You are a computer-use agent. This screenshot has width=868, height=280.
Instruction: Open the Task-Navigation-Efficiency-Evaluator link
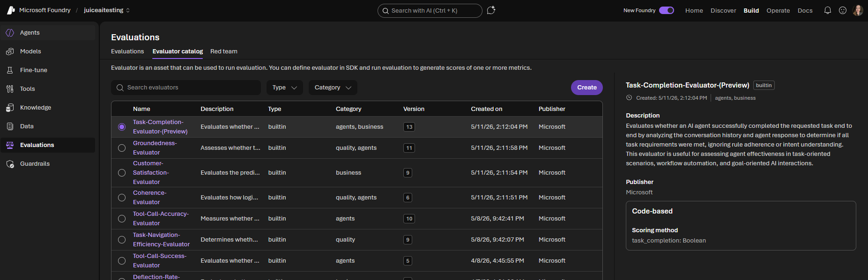click(x=161, y=240)
